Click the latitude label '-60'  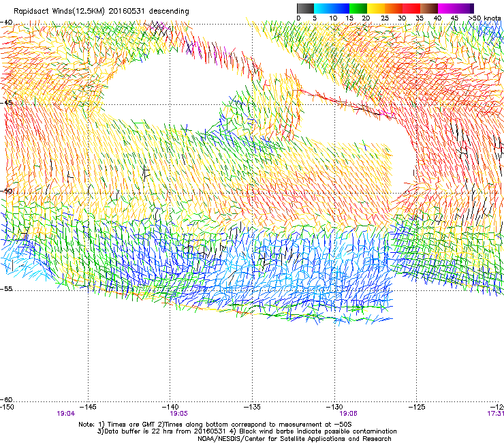pos(6,399)
